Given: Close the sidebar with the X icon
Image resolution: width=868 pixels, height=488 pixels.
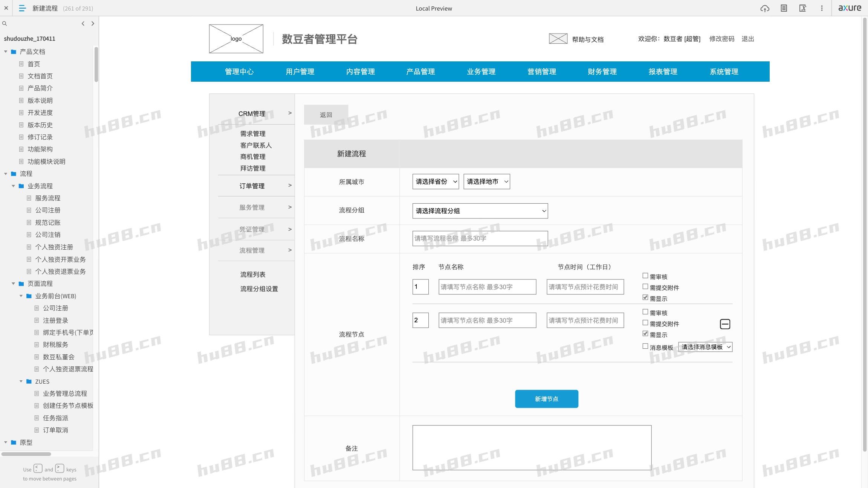Looking at the screenshot, I should [x=6, y=8].
